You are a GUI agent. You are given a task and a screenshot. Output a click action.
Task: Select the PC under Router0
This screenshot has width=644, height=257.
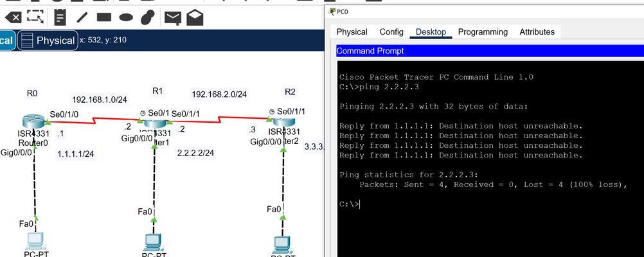(x=35, y=242)
